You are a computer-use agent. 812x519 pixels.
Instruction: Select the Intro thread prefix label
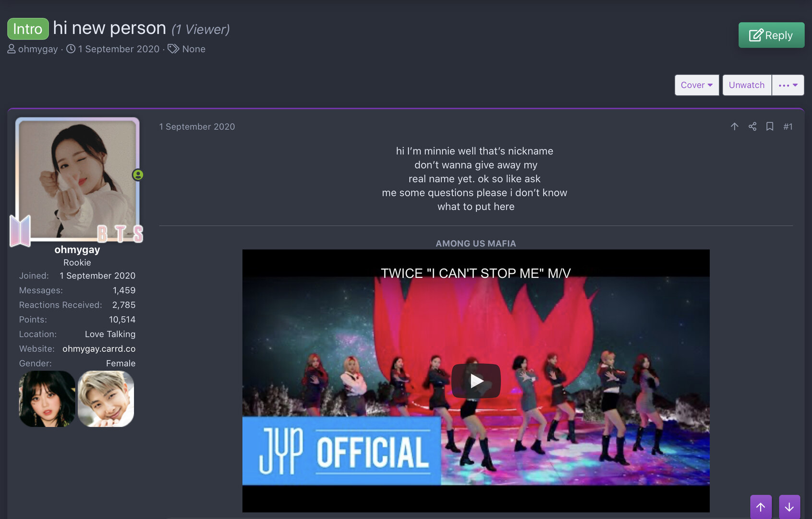tap(28, 29)
